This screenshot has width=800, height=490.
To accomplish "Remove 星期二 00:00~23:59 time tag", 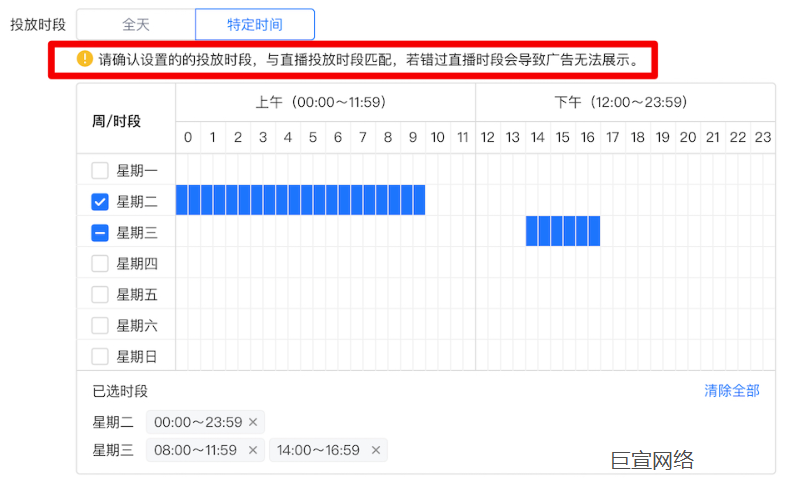I will click(253, 422).
